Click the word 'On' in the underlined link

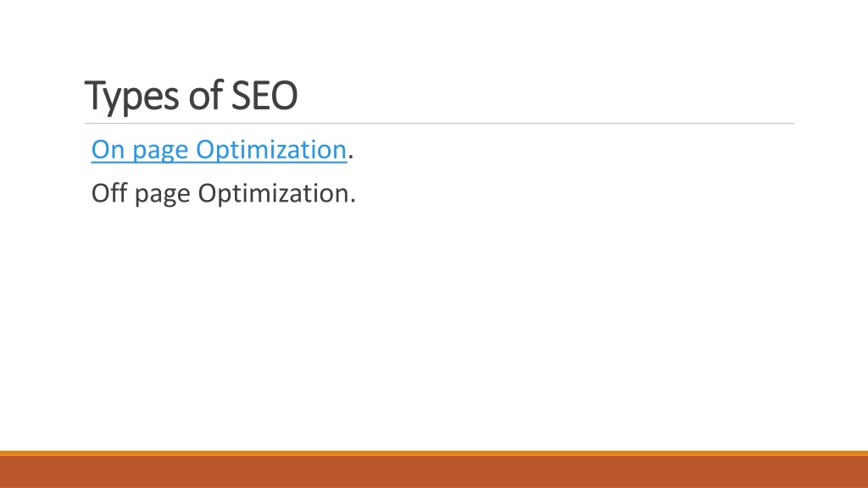click(108, 149)
